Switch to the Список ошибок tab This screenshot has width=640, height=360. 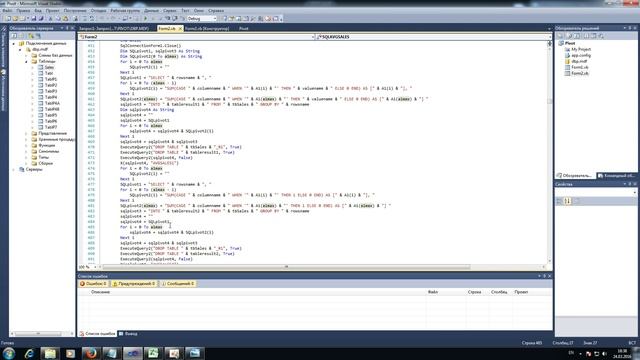point(97,334)
